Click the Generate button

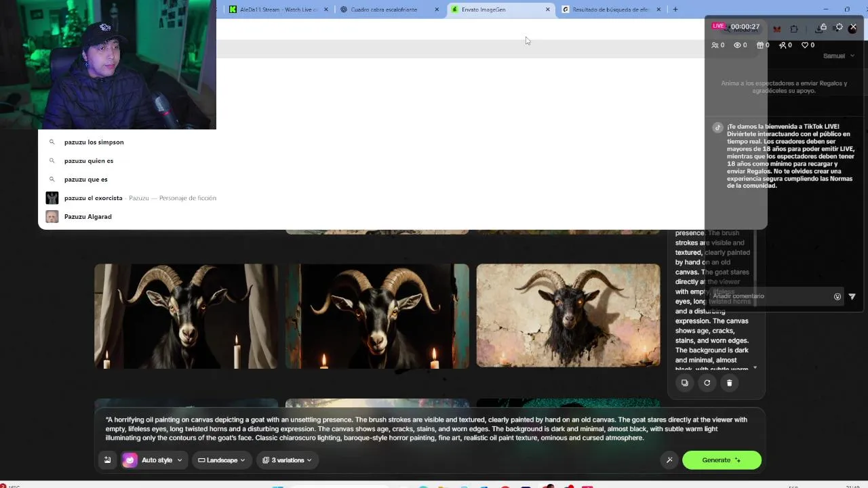coord(722,460)
